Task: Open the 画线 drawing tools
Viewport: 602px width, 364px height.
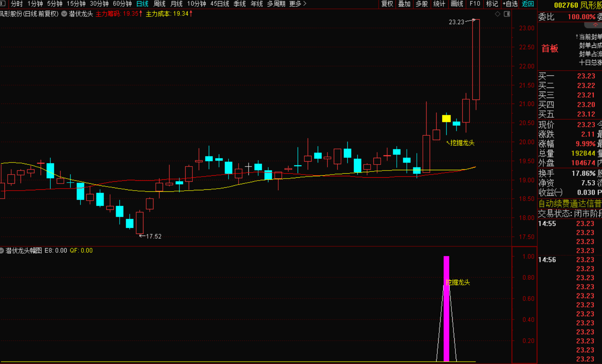Action: [x=457, y=4]
